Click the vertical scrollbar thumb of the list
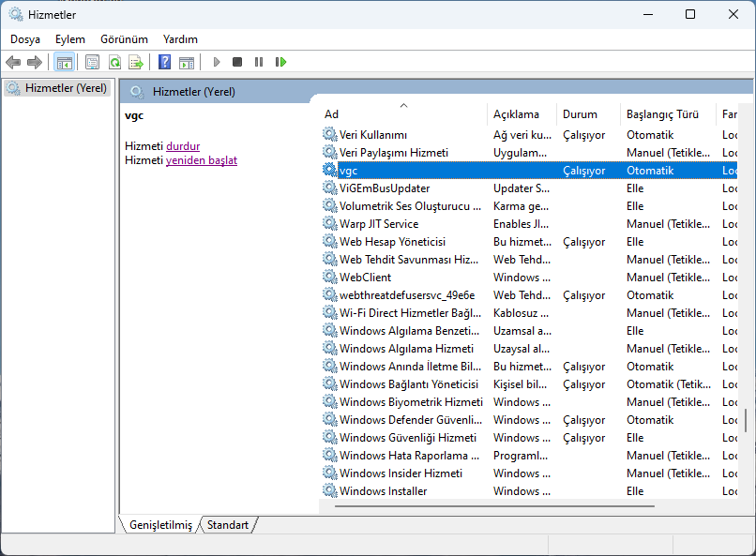756x556 pixels. [x=746, y=421]
